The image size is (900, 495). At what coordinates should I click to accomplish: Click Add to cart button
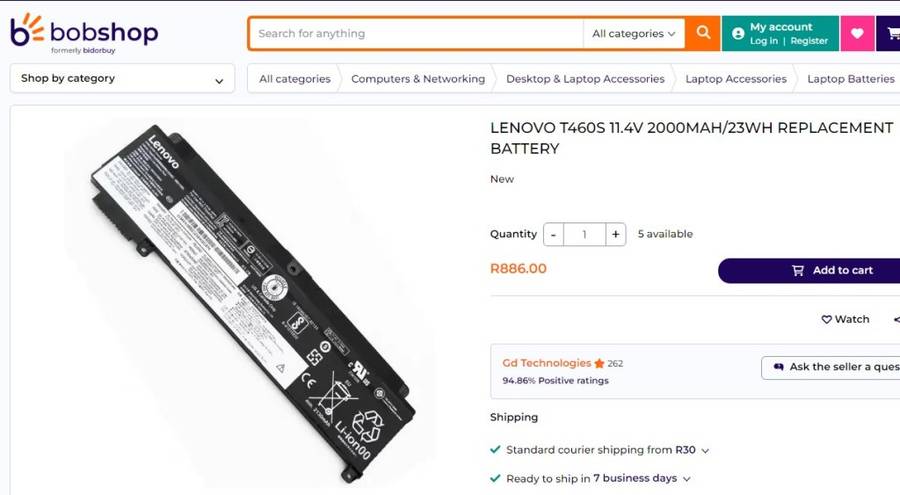tap(810, 270)
